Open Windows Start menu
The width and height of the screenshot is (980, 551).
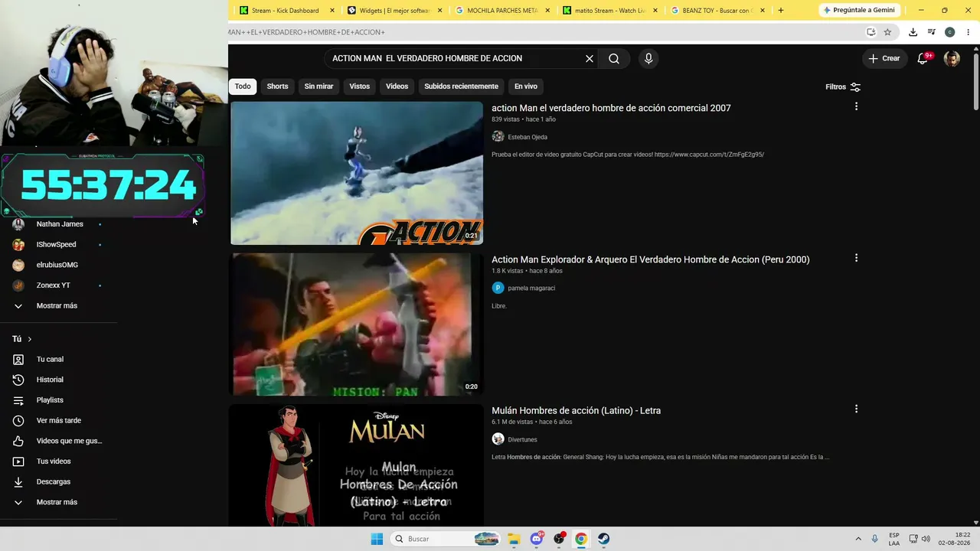pos(377,539)
